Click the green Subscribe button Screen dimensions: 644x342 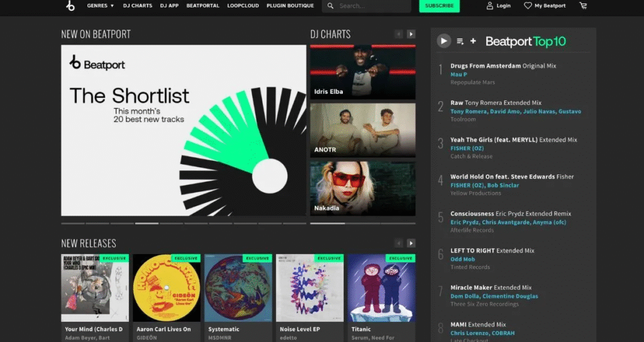coord(440,6)
